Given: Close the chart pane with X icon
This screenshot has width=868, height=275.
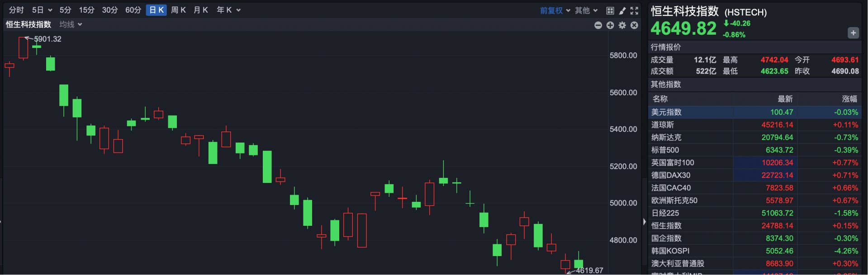Looking at the screenshot, I should pos(635,25).
